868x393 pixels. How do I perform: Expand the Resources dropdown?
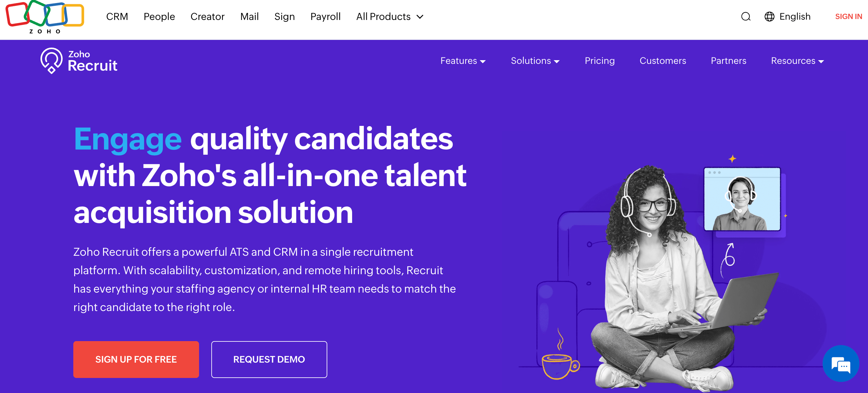[x=797, y=61]
